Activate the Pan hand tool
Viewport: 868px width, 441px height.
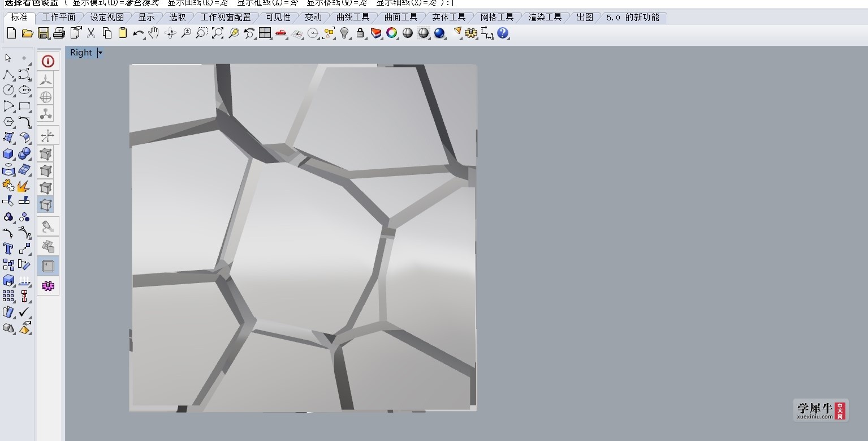click(154, 33)
